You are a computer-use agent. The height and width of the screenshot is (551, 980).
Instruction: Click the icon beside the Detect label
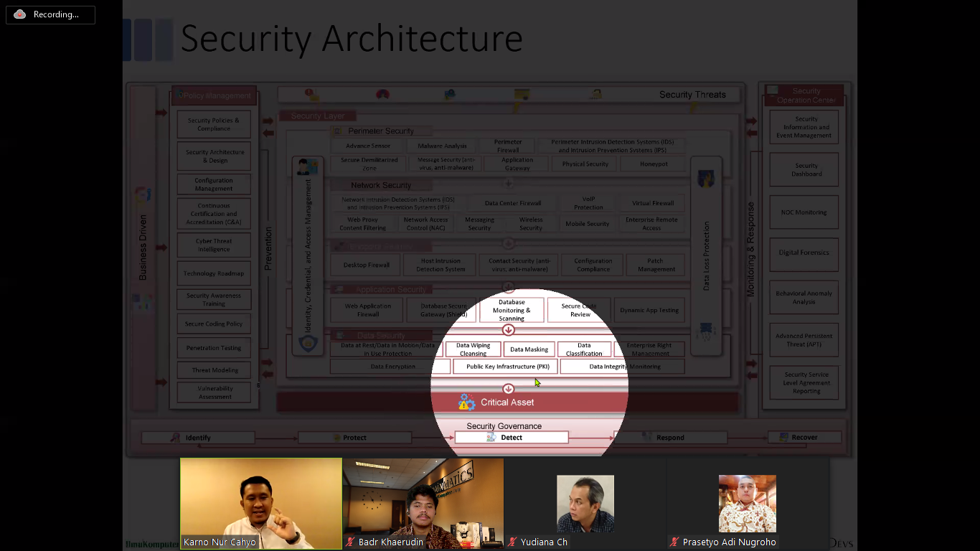tap(491, 437)
